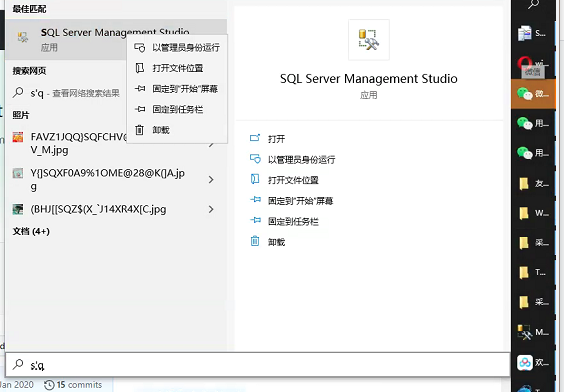
Task: Click the 搜索网页 category header
Action: click(x=29, y=71)
